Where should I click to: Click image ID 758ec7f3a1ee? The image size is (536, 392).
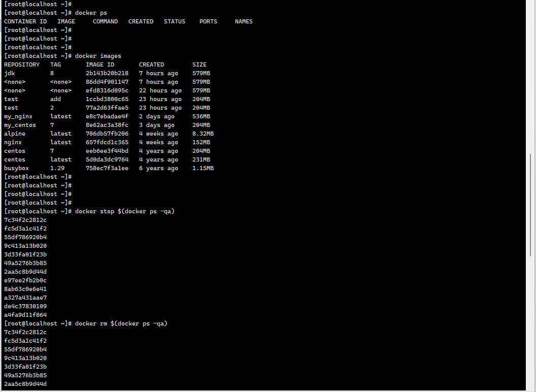pyautogui.click(x=107, y=168)
